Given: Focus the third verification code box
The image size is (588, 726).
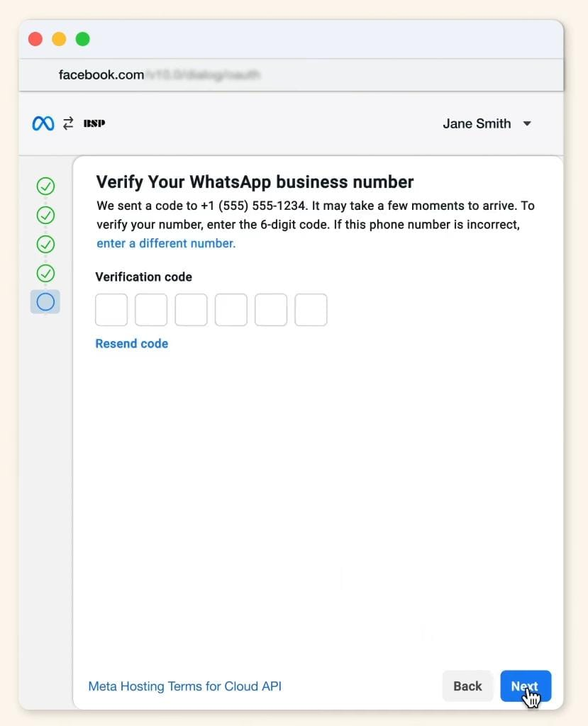Looking at the screenshot, I should 191,310.
